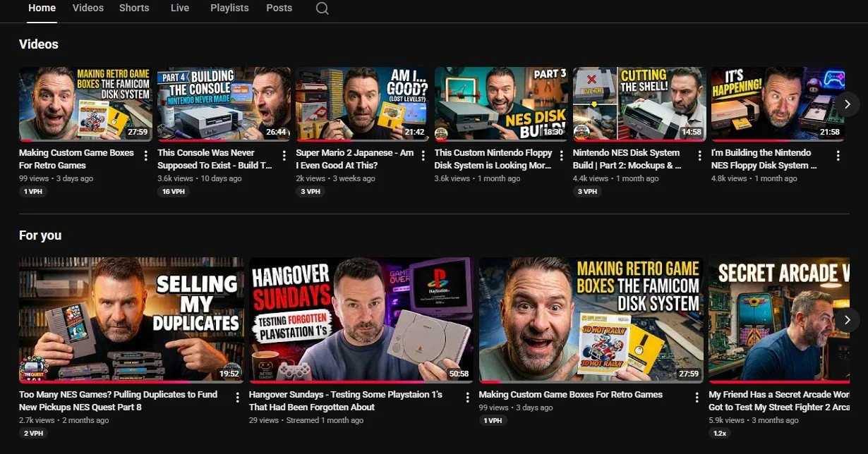The width and height of the screenshot is (868, 454).
Task: Play the It's Happening thumbnail
Action: pyautogui.click(x=778, y=104)
